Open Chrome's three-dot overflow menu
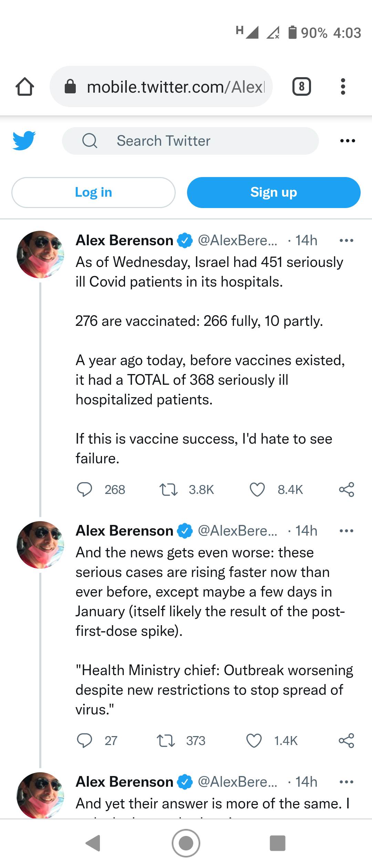 click(343, 86)
